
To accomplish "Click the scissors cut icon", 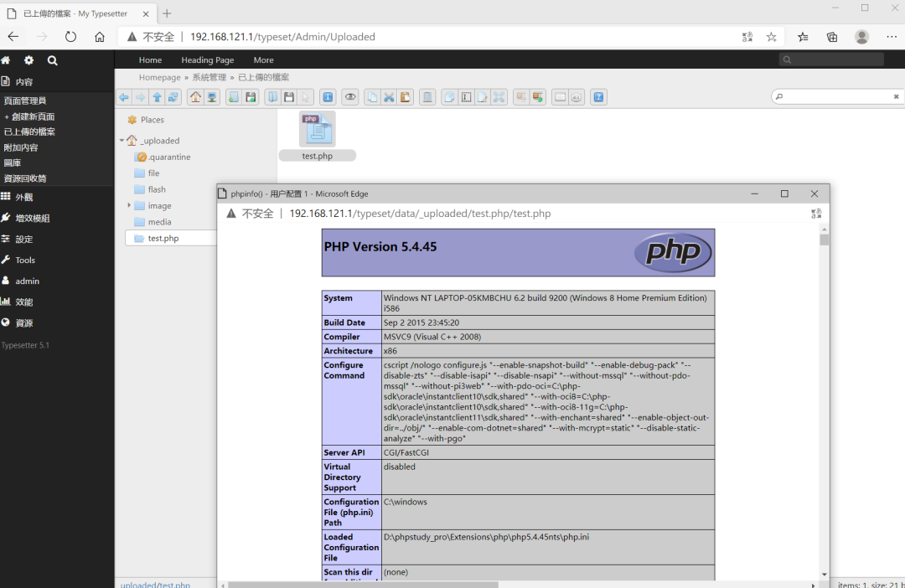I will [x=389, y=97].
